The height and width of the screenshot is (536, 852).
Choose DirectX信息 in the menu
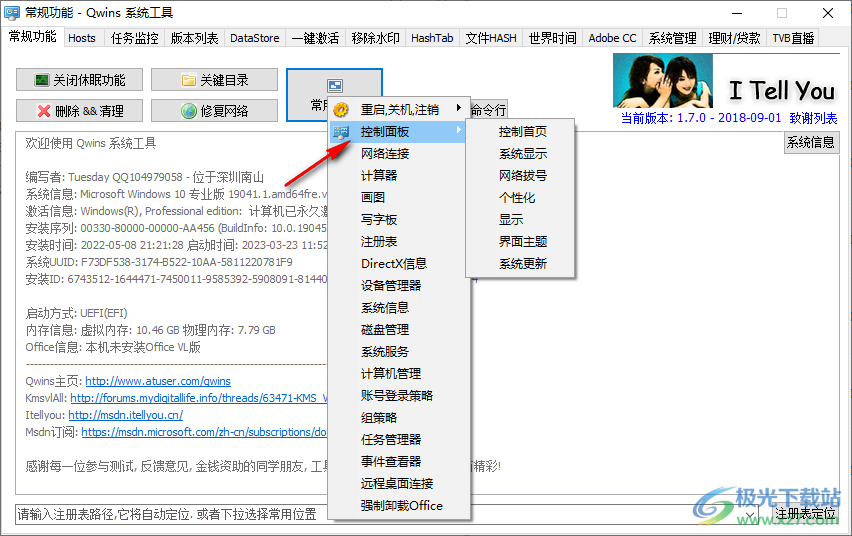tap(399, 264)
